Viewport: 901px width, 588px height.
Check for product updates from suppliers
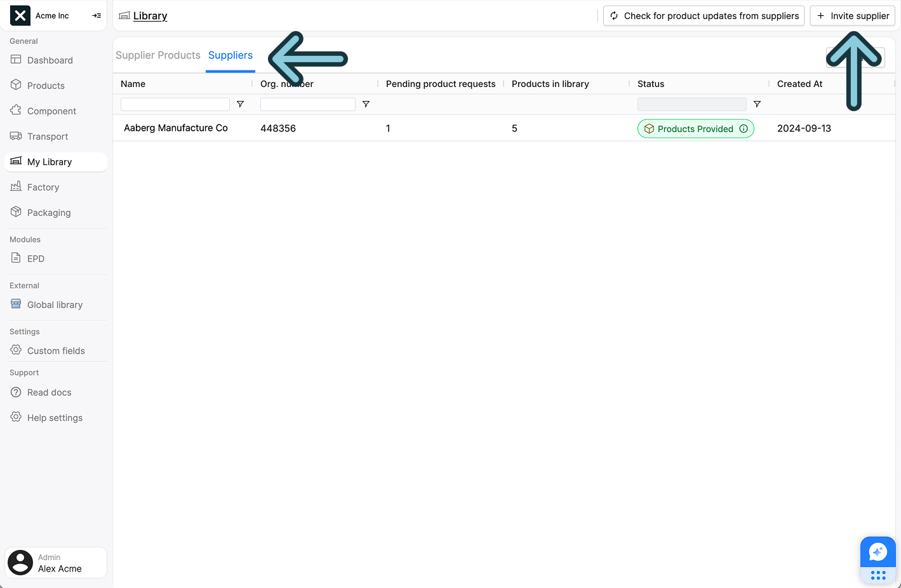click(x=703, y=15)
